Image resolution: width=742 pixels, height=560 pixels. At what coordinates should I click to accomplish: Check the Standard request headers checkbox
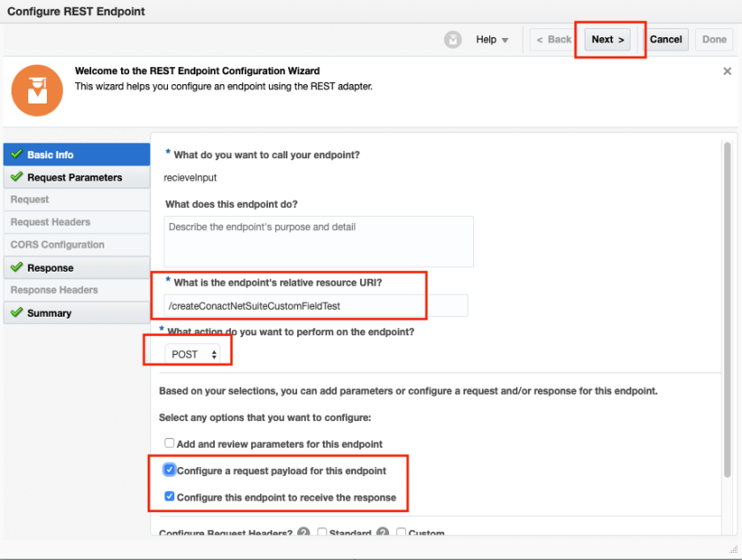pyautogui.click(x=322, y=533)
